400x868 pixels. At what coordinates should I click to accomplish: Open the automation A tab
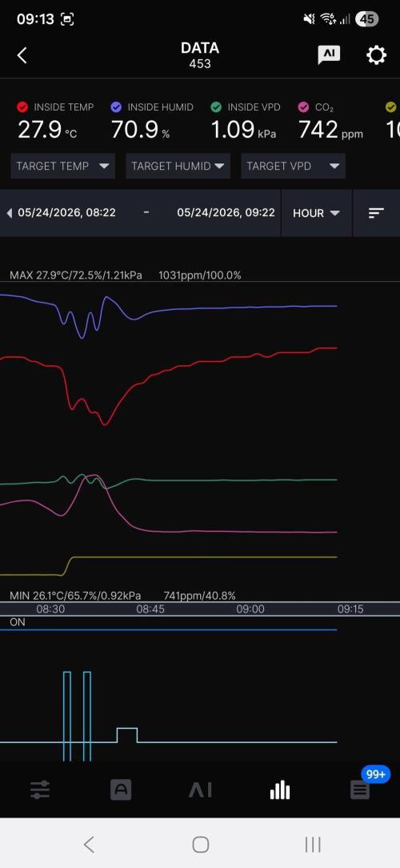(121, 790)
